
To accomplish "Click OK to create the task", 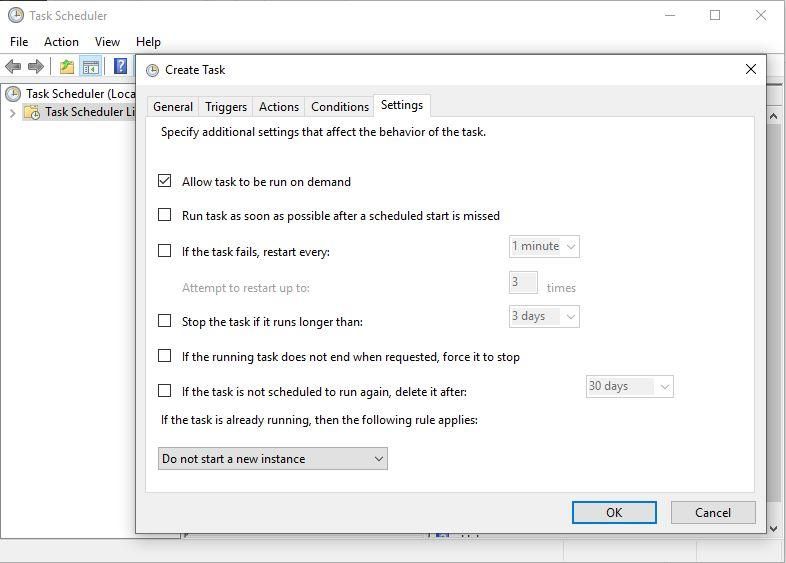I will 614,512.
